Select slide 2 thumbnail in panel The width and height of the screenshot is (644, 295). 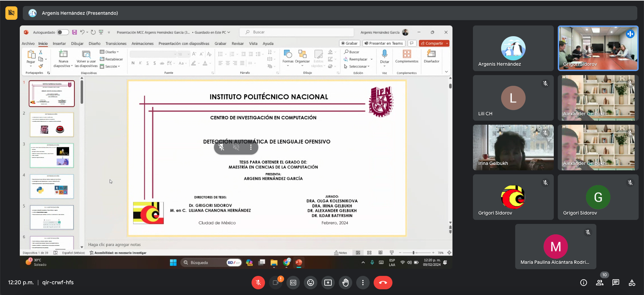(x=52, y=125)
